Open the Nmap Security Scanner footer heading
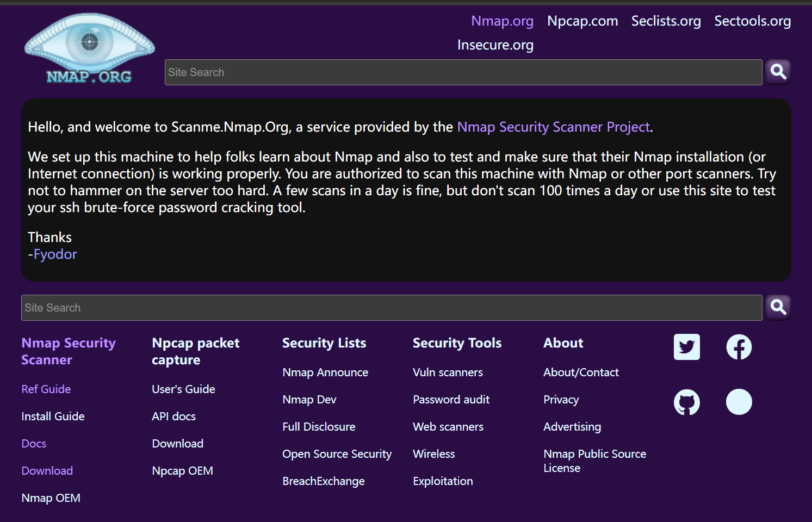Viewport: 812px width, 522px height. [69, 351]
